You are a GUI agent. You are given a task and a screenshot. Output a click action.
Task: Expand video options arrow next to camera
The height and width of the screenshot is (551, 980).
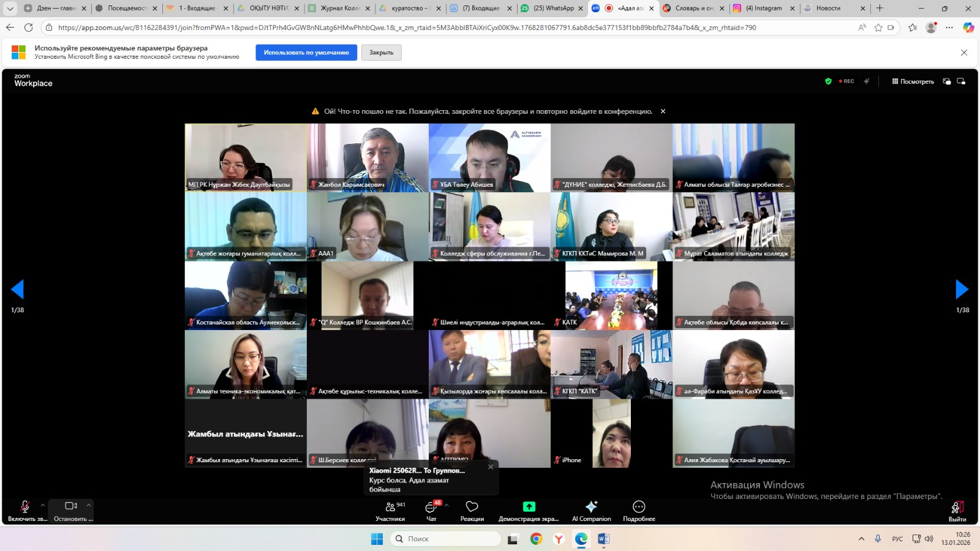[89, 505]
